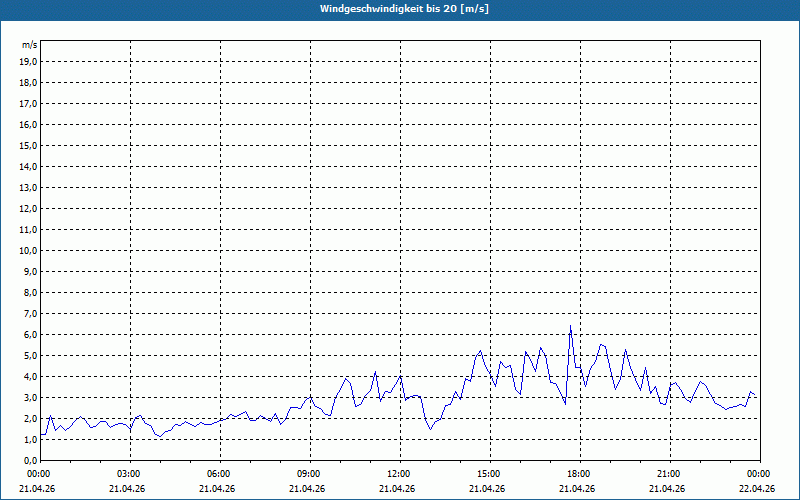Click the '21:00' time label

pyautogui.click(x=670, y=474)
